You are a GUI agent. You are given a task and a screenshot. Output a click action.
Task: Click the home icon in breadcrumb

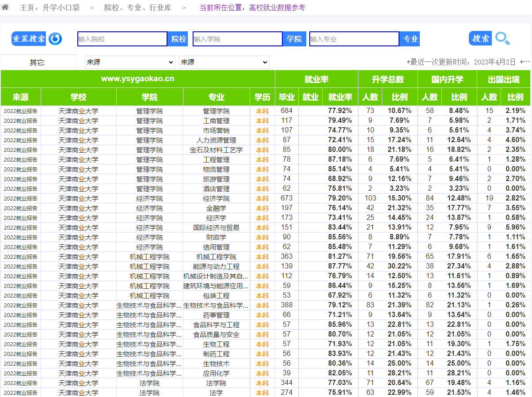[5, 7]
